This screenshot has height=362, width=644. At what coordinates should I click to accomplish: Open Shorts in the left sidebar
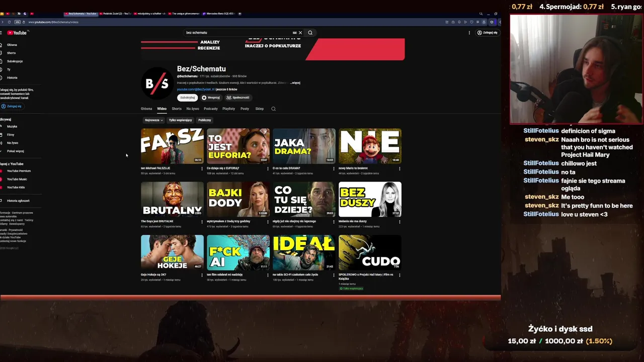click(x=11, y=53)
